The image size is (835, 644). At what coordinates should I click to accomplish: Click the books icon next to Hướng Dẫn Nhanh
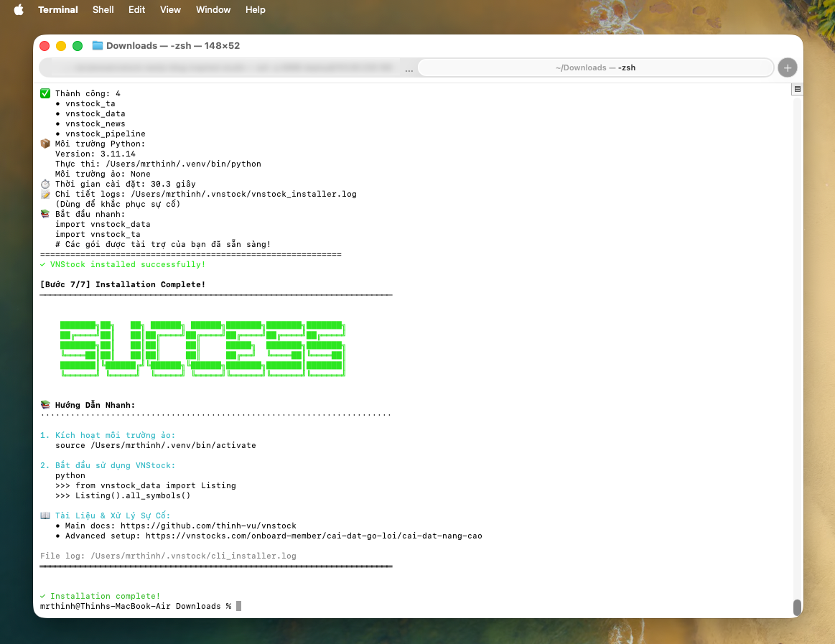click(45, 405)
